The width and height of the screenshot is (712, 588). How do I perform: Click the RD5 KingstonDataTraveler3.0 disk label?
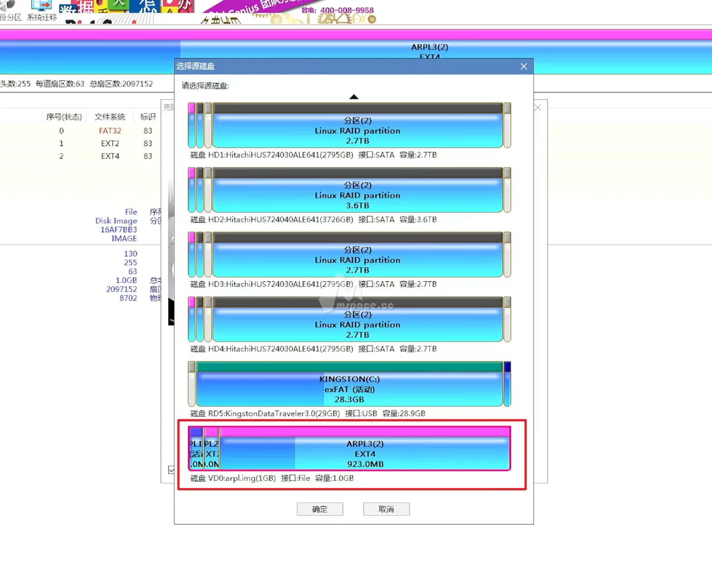[308, 414]
